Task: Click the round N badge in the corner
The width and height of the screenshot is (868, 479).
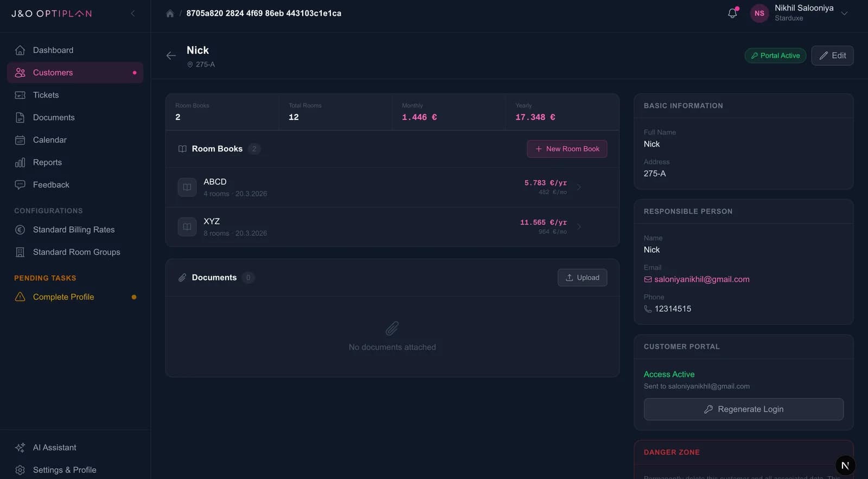Action: (845, 465)
